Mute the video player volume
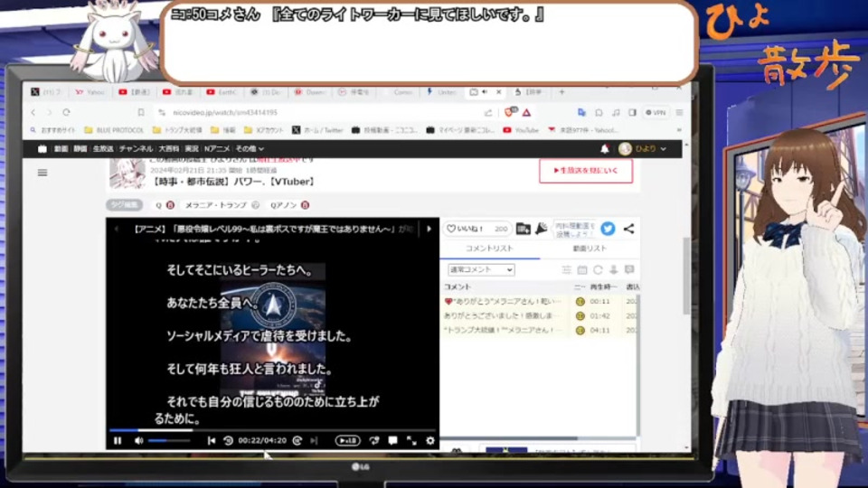Screen dimensions: 868x488 click(x=138, y=441)
